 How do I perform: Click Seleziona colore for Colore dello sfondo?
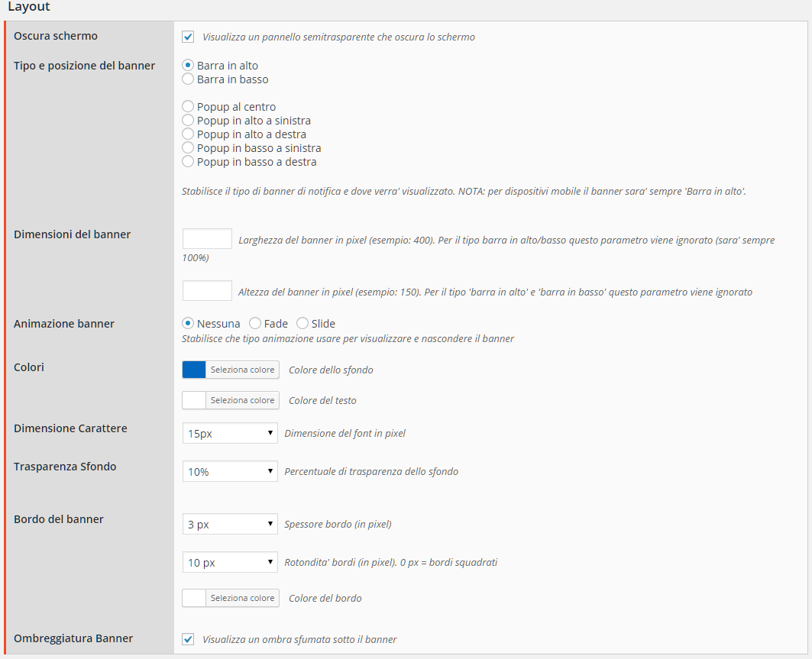(x=242, y=370)
